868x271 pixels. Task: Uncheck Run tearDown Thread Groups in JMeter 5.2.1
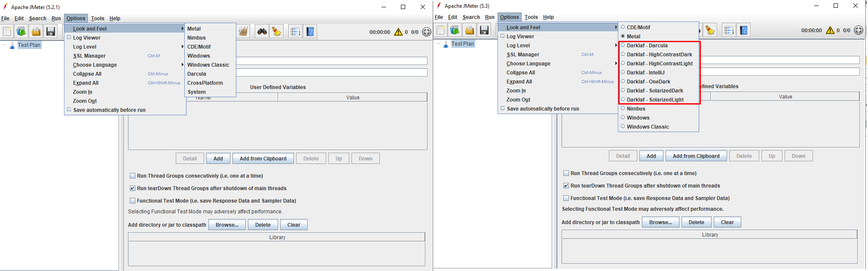coord(133,188)
